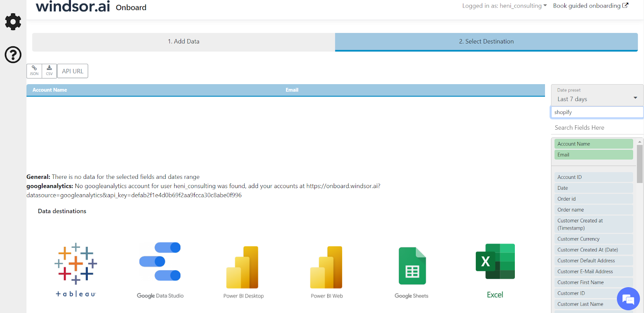Expand the logged-in user account menu
Viewport: 644px width, 313px height.
(x=504, y=6)
